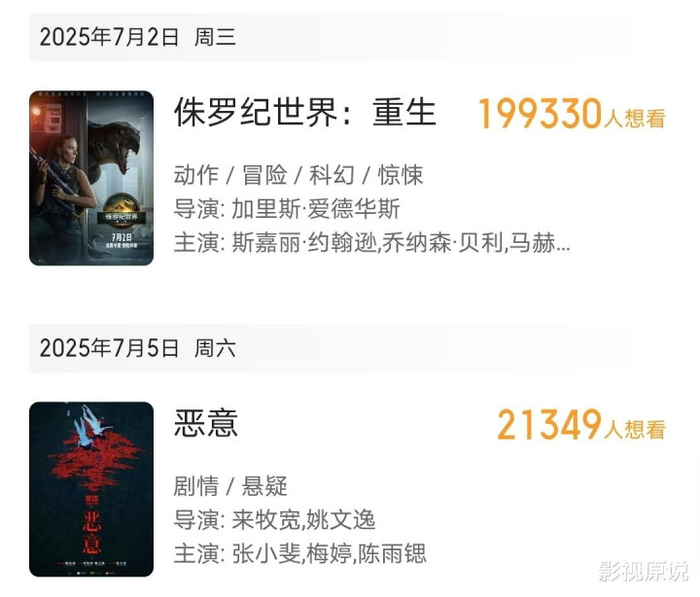Image resolution: width=700 pixels, height=597 pixels.
Task: Click the dinosaur image on the first poster
Action: [115, 152]
